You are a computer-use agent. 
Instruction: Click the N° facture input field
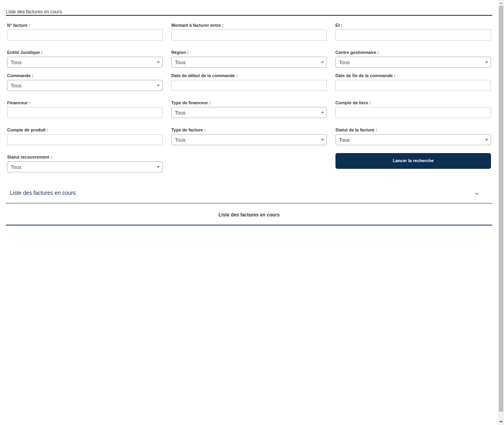(x=85, y=35)
